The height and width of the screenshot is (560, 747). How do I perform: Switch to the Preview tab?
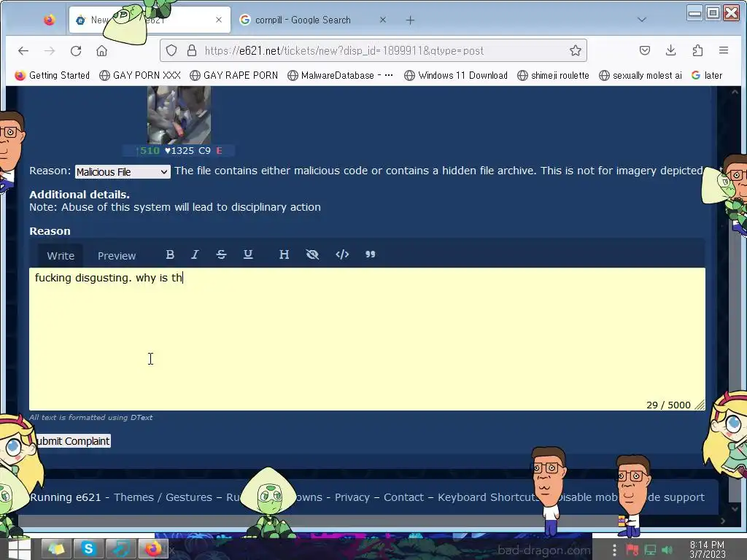click(x=117, y=256)
